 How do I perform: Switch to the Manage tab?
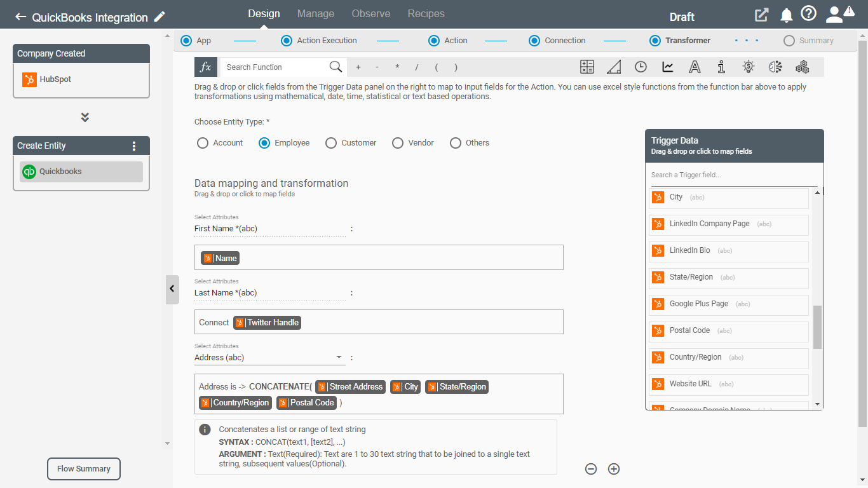316,13
